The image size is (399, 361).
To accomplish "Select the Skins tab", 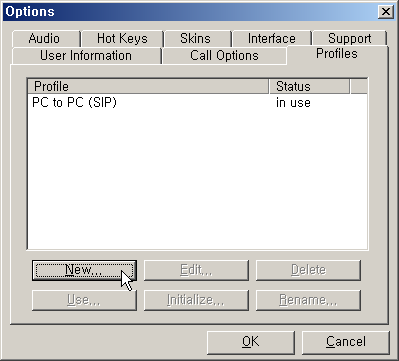I will coord(197,39).
